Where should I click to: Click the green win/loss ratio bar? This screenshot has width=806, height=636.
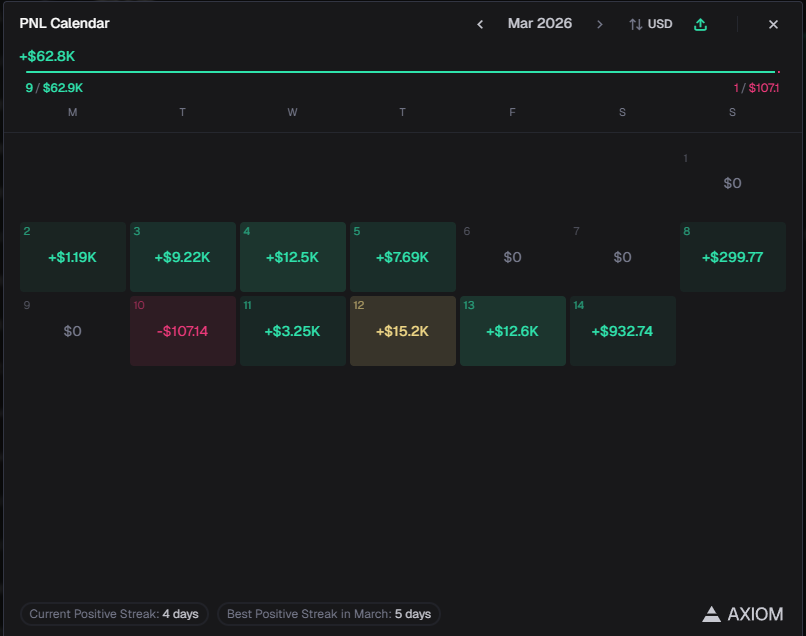click(x=400, y=72)
